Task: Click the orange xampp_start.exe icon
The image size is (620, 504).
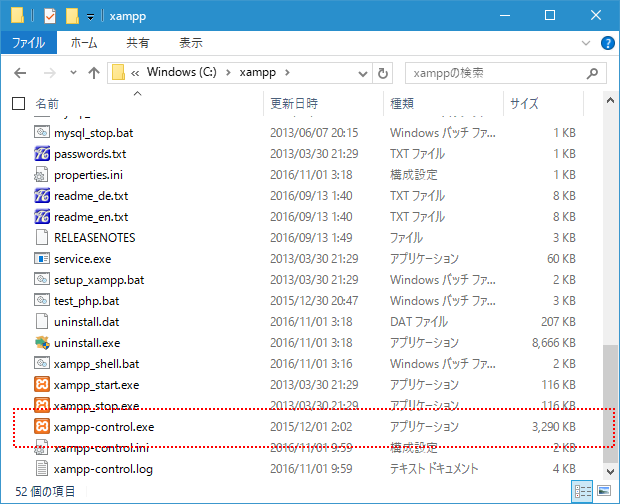Action: (42, 384)
